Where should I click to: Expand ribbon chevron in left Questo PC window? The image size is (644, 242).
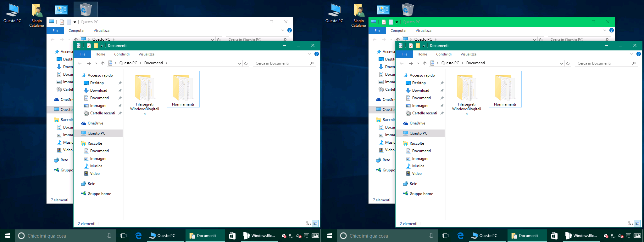point(283,31)
